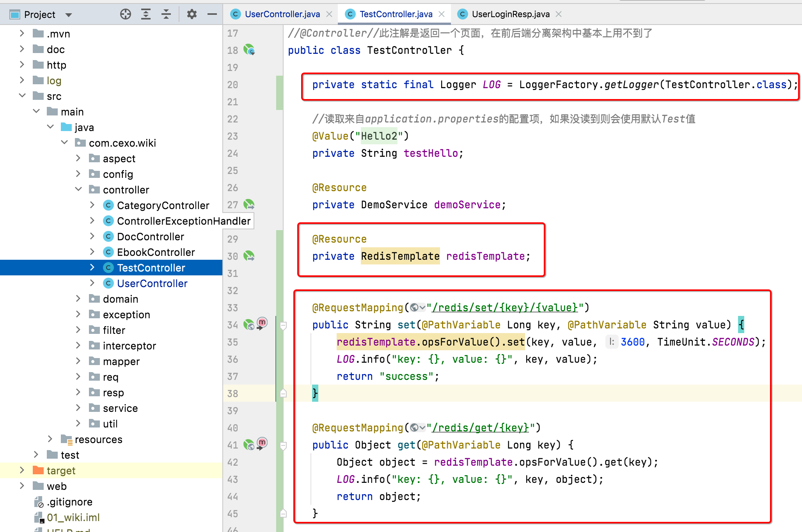This screenshot has height=532, width=802.
Task: Click the locate/select opened file target icon
Action: point(126,14)
